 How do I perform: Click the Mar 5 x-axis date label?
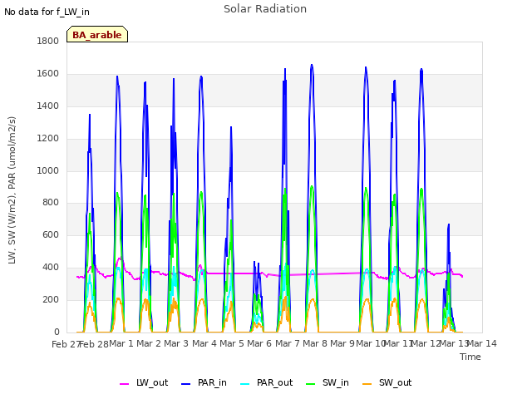232,343
